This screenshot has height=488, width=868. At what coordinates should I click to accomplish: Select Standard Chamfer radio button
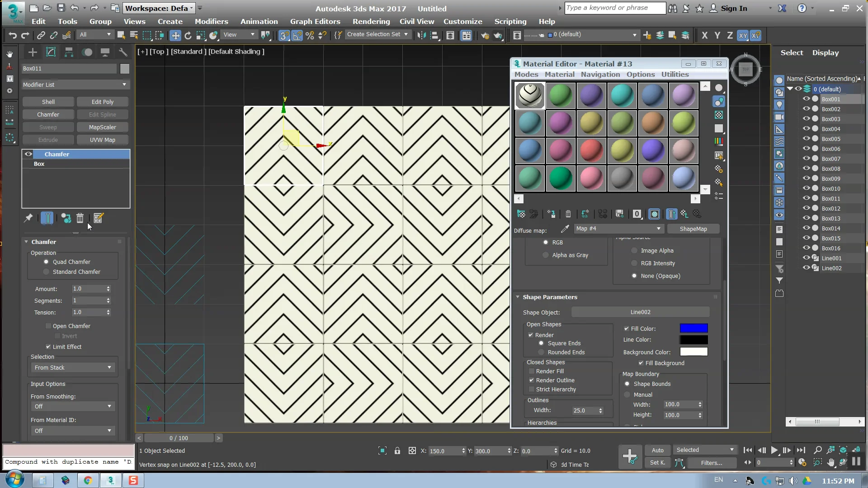[46, 272]
